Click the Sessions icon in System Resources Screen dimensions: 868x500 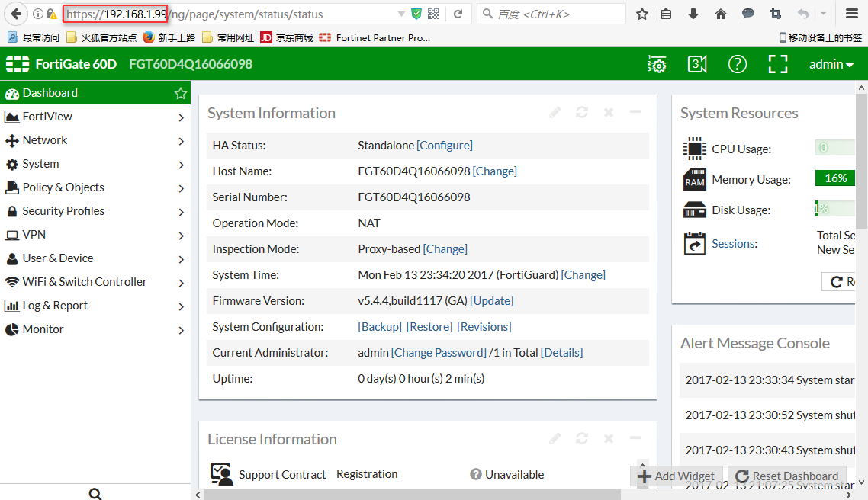point(695,243)
